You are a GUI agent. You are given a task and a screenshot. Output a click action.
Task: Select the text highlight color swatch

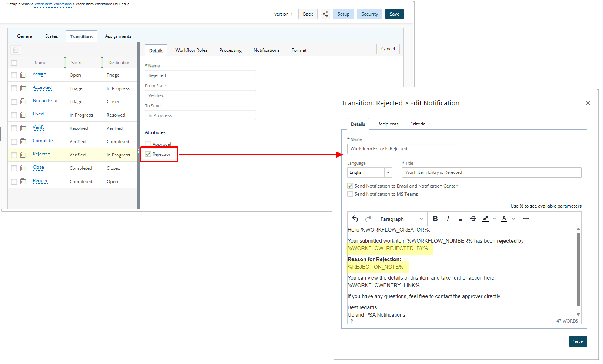click(486, 218)
